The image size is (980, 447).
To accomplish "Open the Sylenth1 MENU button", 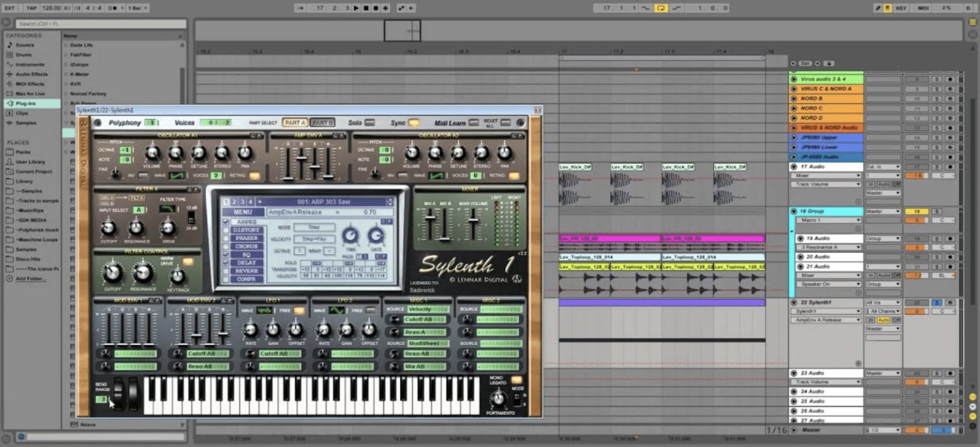I will [x=243, y=212].
